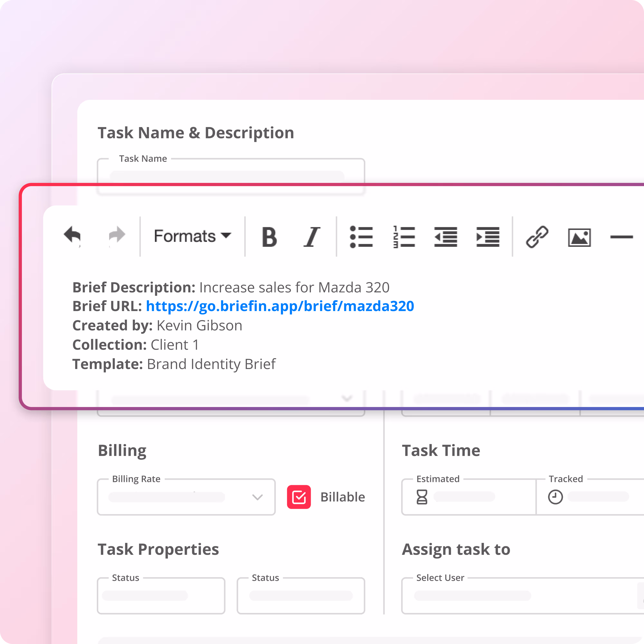Open the mazda320 brief URL link
Viewport: 644px width, 644px height.
pos(280,306)
